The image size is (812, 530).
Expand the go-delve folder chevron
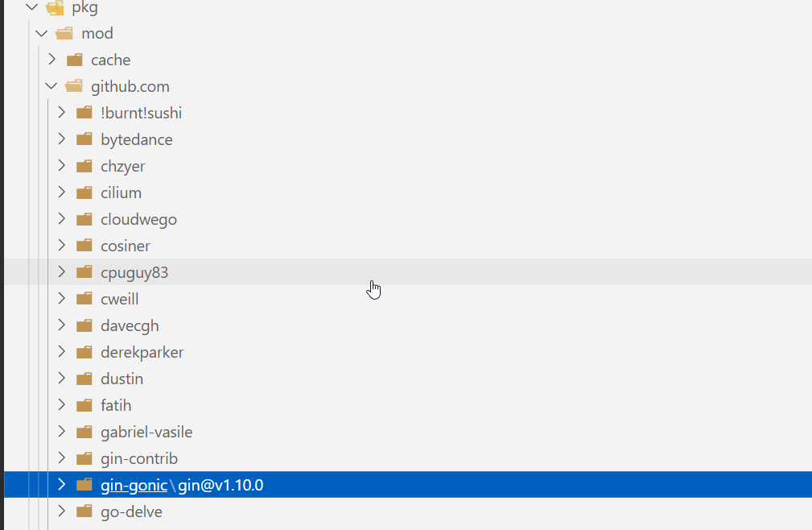62,511
